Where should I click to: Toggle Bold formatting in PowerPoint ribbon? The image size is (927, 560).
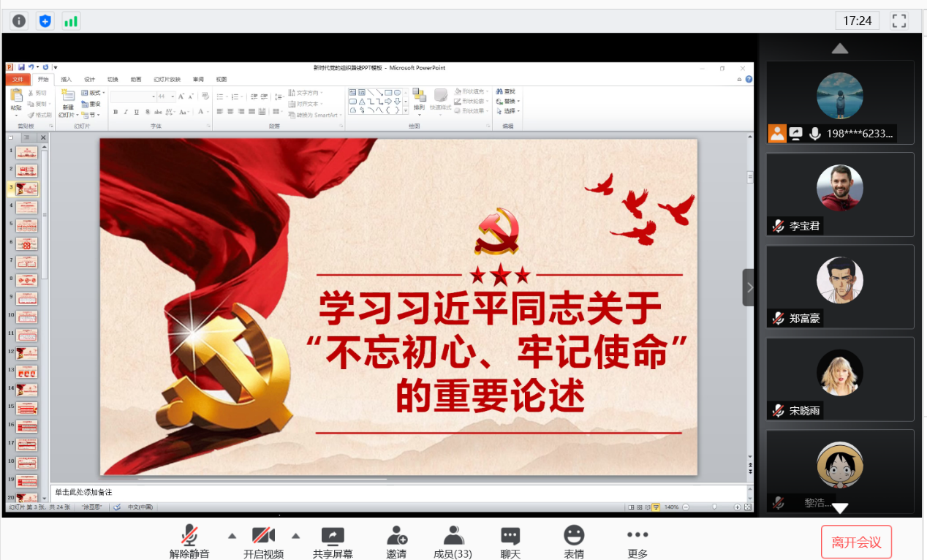(116, 112)
